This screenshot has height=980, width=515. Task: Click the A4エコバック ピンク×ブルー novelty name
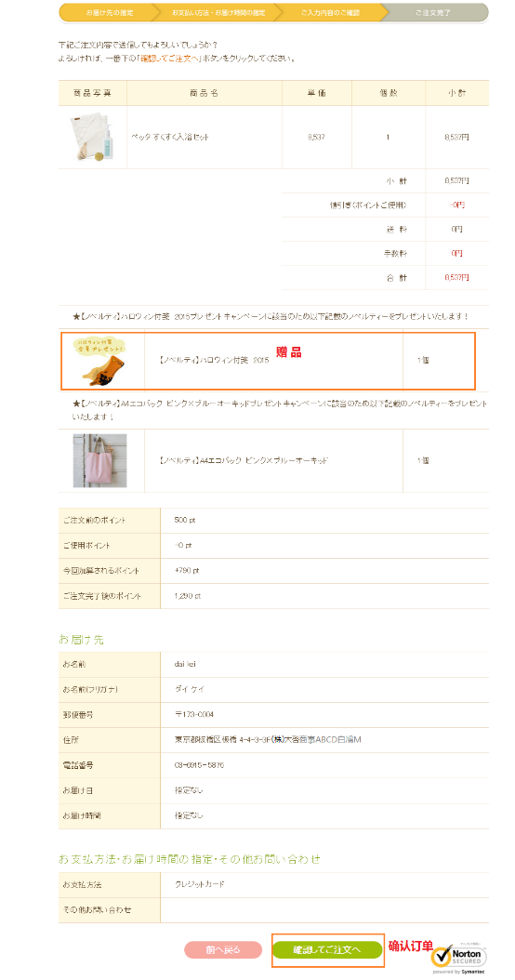coord(243,460)
